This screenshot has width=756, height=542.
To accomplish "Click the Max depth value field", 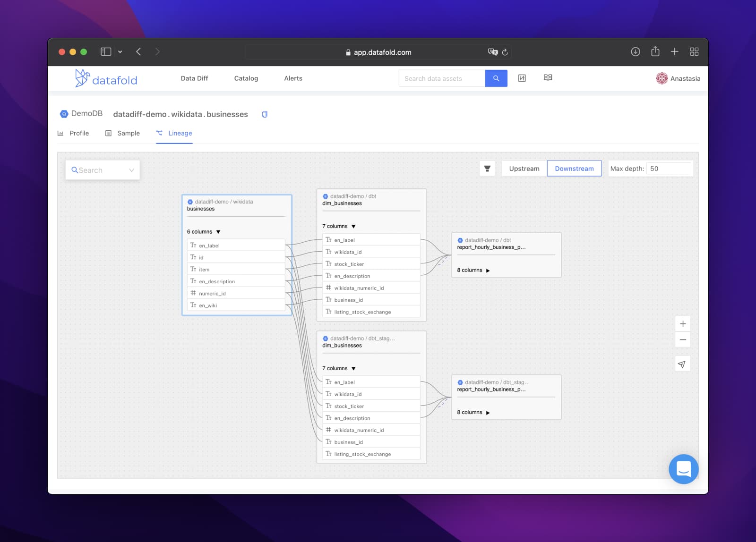I will 668,169.
